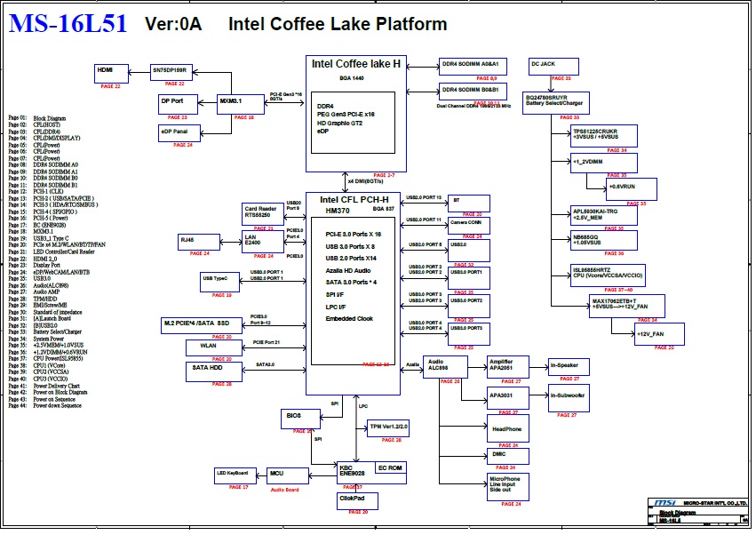Click the Intel Coffee Lake Platform heading
This screenshot has width=756, height=535.
(x=338, y=24)
